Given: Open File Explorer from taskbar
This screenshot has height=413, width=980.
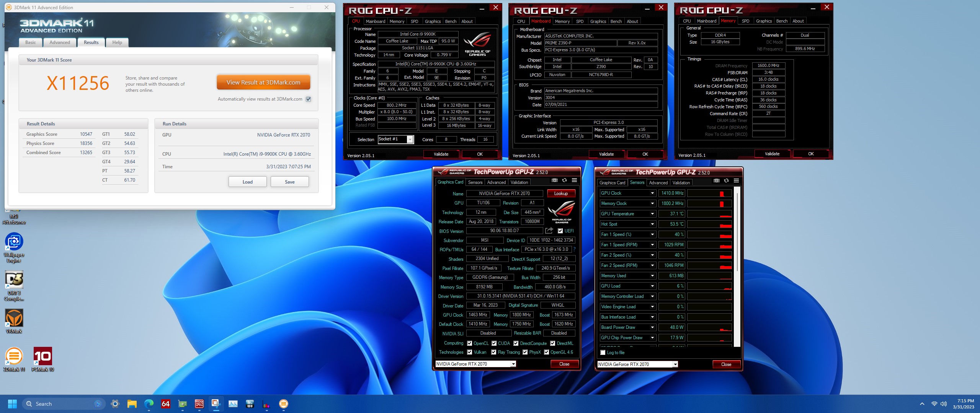Looking at the screenshot, I should tap(132, 404).
